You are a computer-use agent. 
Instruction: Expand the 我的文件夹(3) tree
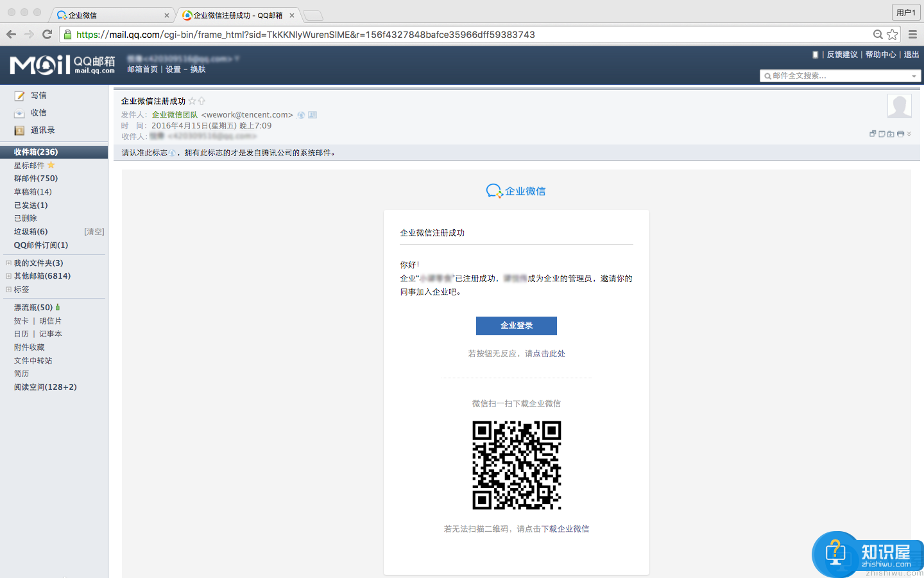[x=8, y=263]
